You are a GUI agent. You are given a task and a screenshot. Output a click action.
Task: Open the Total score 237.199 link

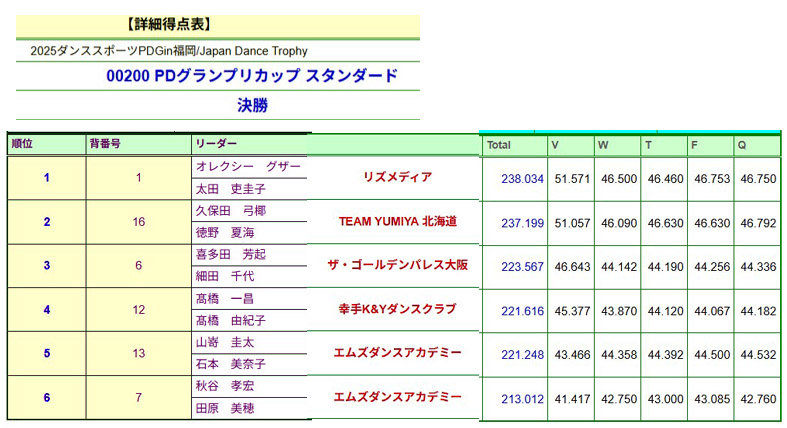click(522, 223)
